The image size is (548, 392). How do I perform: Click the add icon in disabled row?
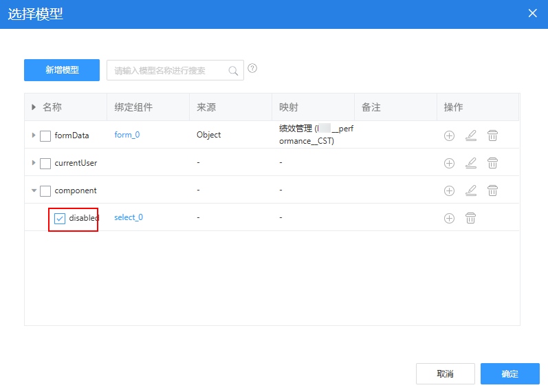[x=449, y=218]
